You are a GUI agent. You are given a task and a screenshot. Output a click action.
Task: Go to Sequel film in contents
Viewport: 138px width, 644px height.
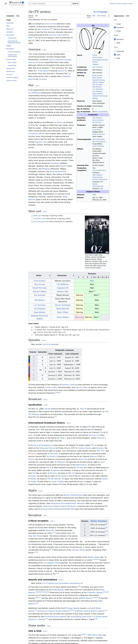[x=11, y=68]
